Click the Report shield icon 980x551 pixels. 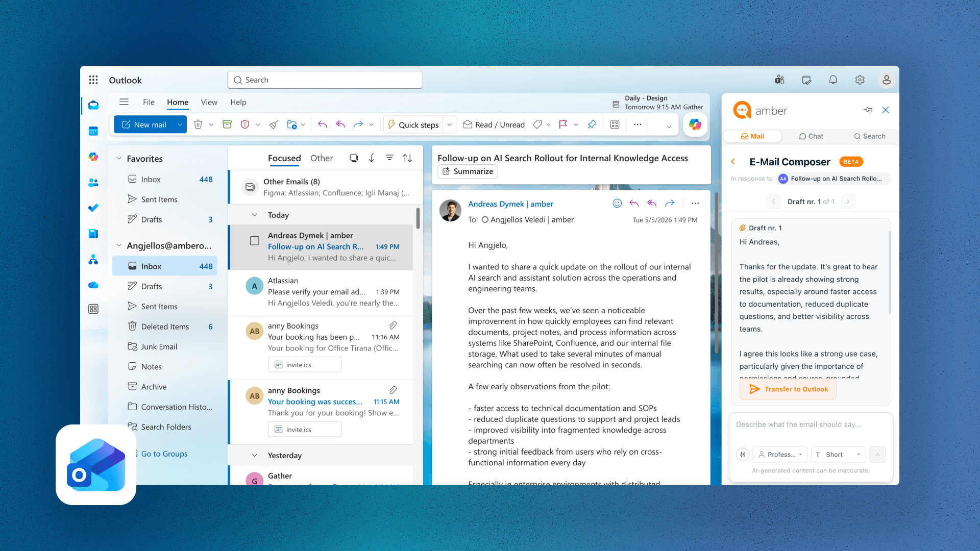(x=245, y=124)
